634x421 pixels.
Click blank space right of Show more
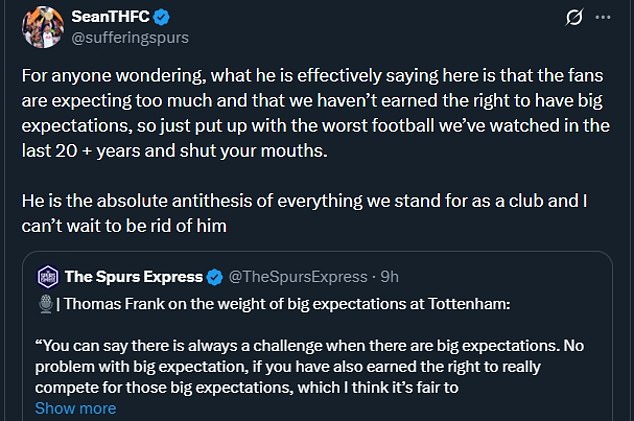350,408
